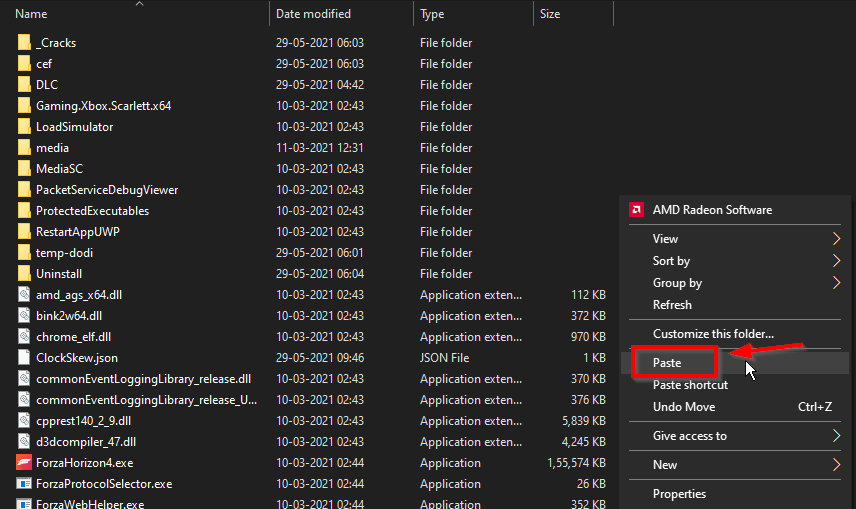
Task: Open the Give access to entry
Action: (x=735, y=436)
